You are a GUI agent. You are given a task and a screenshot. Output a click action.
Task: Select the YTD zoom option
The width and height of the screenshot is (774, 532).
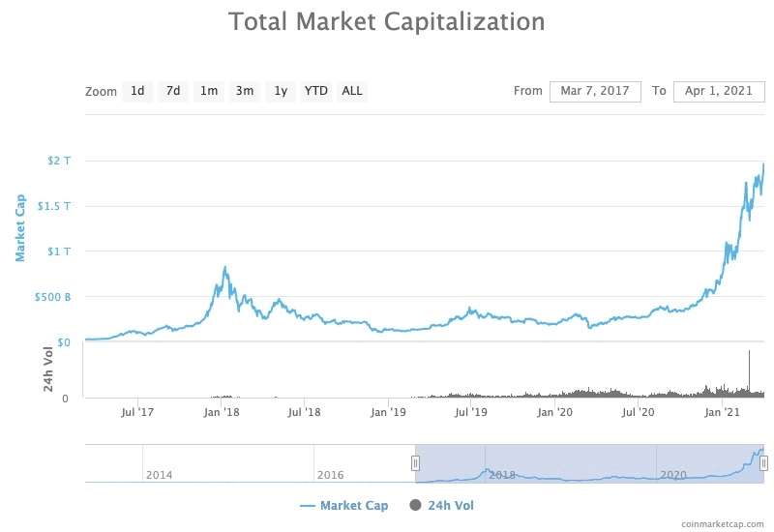click(316, 91)
